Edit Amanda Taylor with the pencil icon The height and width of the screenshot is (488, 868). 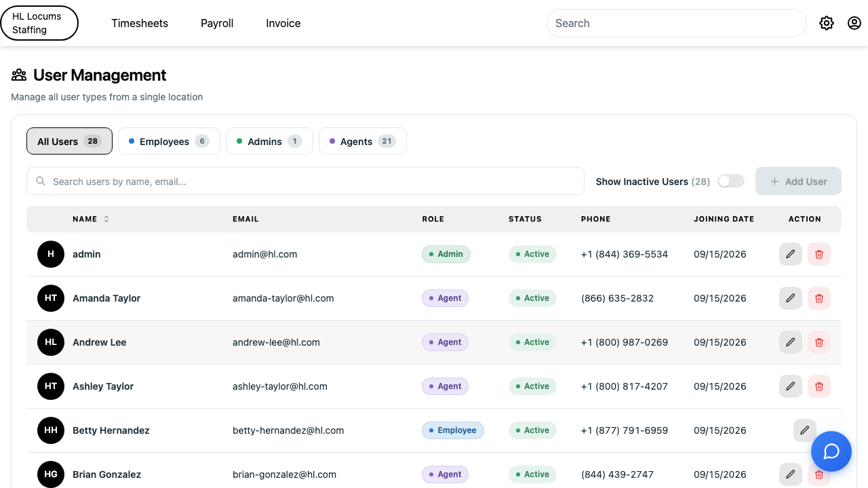pyautogui.click(x=791, y=298)
